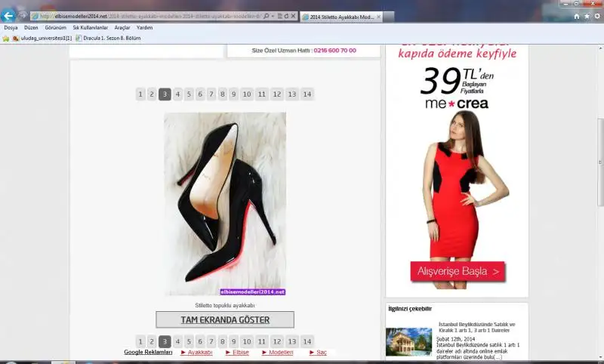
Task: Select the 2014 Stiletto Ayakkabı Mod... tab
Action: 341,17
